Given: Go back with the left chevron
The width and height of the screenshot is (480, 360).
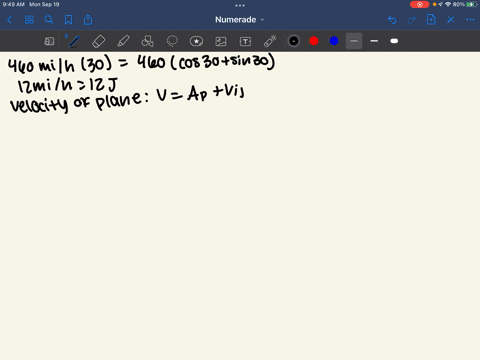Looking at the screenshot, I should (x=9, y=20).
